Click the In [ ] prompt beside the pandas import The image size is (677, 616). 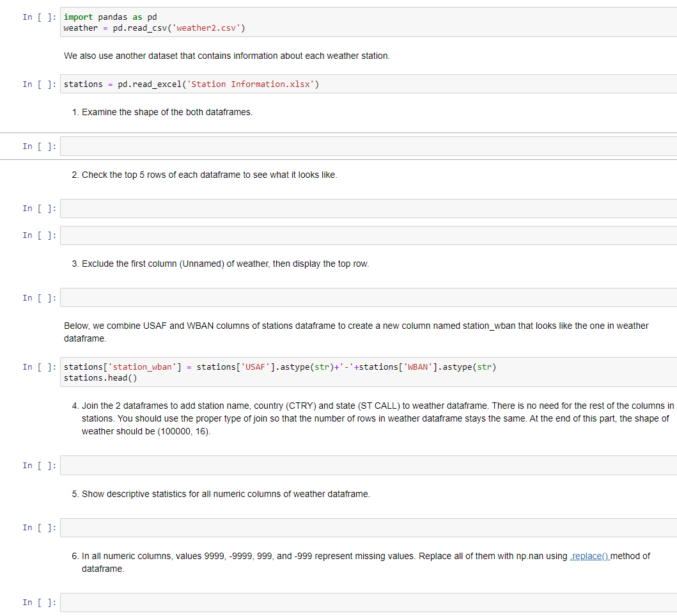36,17
